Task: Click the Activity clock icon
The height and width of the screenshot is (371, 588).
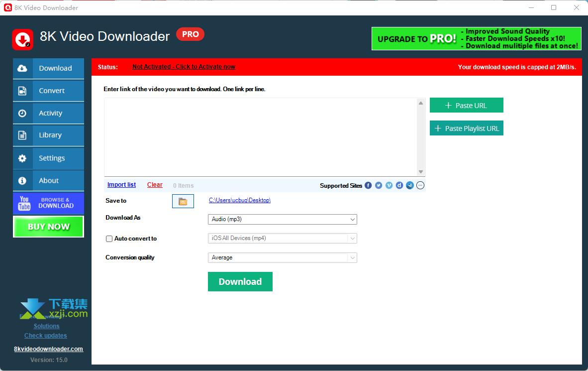Action: click(22, 113)
